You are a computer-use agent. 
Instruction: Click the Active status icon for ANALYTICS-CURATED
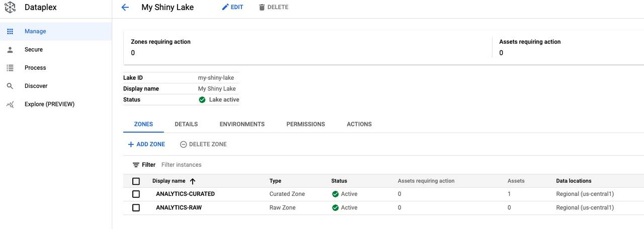coord(335,194)
